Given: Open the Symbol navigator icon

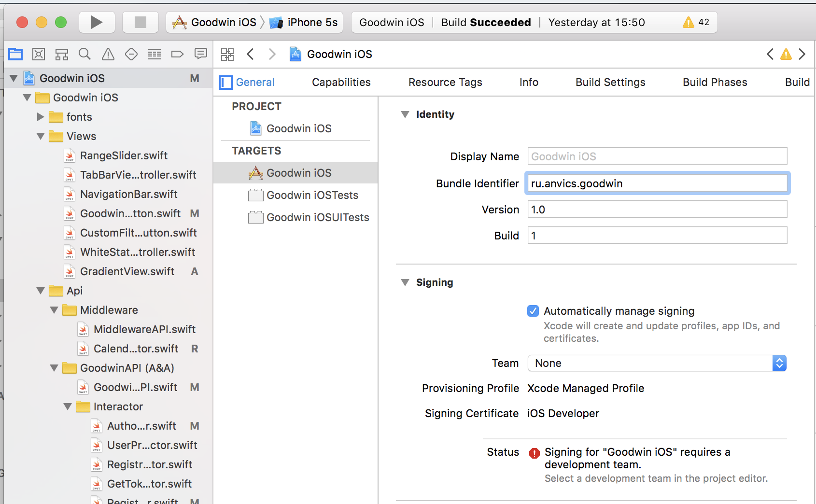Looking at the screenshot, I should [x=62, y=54].
